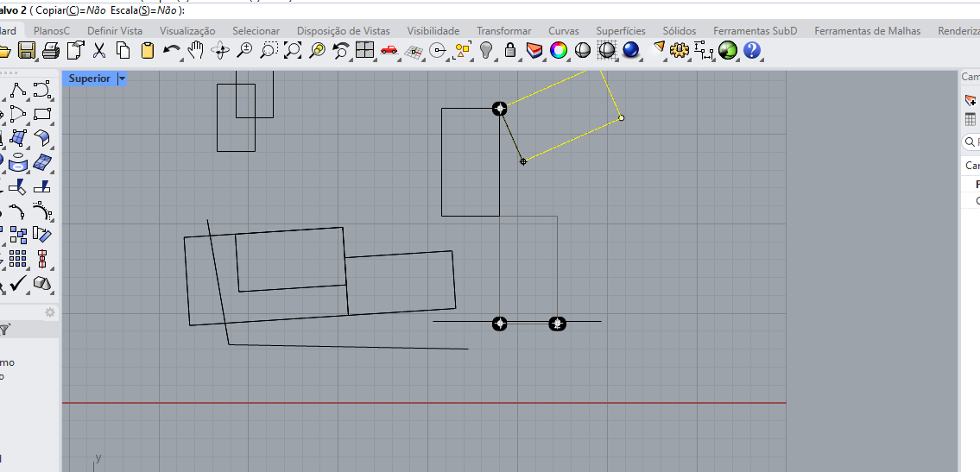The height and width of the screenshot is (472, 980).
Task: Open the PlanosC toolbar tab
Action: point(52,30)
